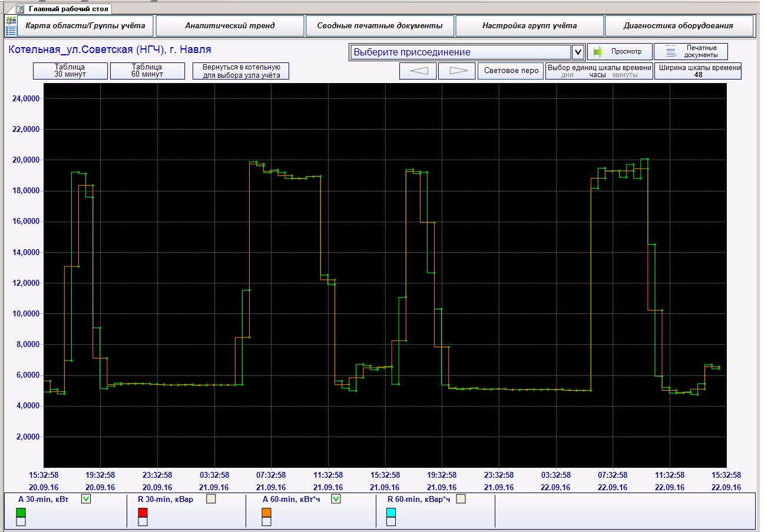This screenshot has width=781, height=532.
Task: Activate the Световое перо tool
Action: click(x=511, y=71)
